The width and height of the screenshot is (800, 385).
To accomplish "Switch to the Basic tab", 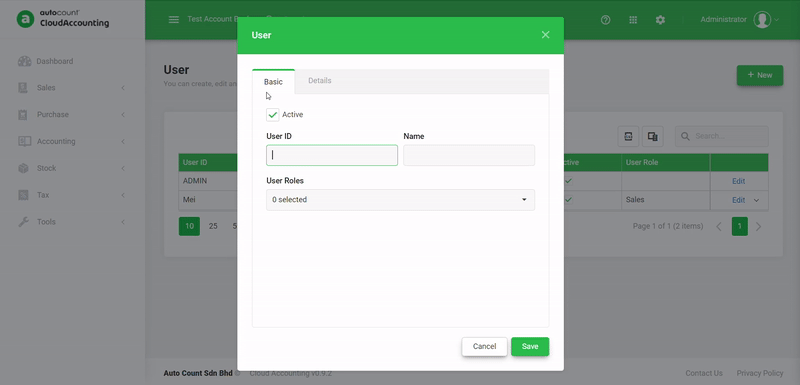I will point(273,82).
